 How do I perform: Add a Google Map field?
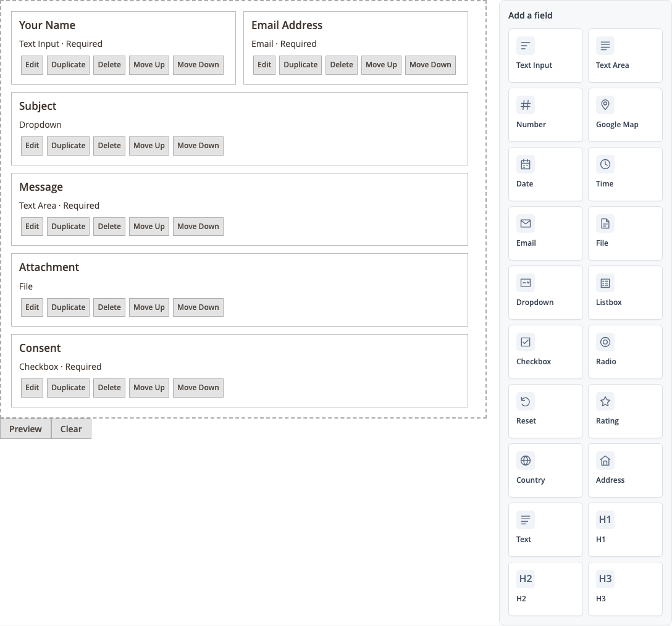coord(625,115)
